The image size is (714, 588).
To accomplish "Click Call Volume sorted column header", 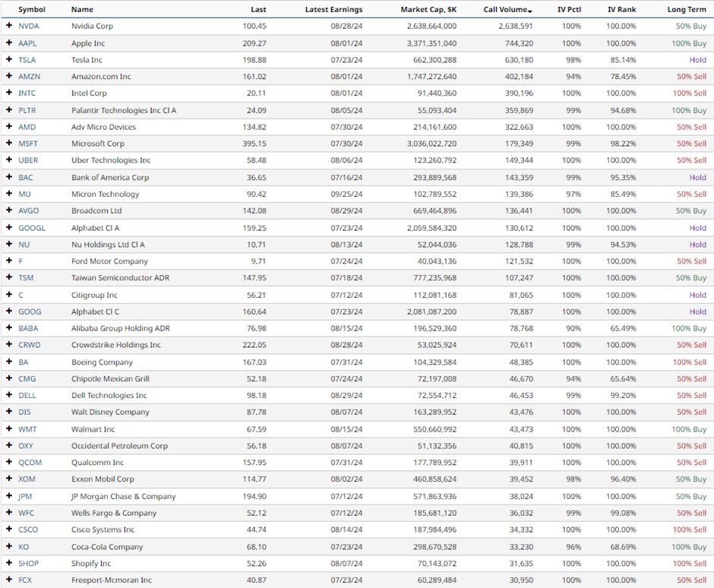I will [x=507, y=9].
